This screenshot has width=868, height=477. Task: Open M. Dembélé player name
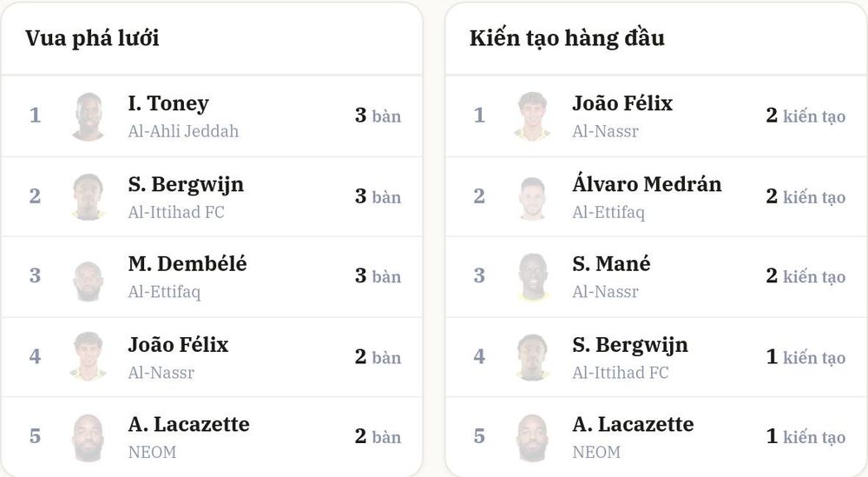point(187,264)
